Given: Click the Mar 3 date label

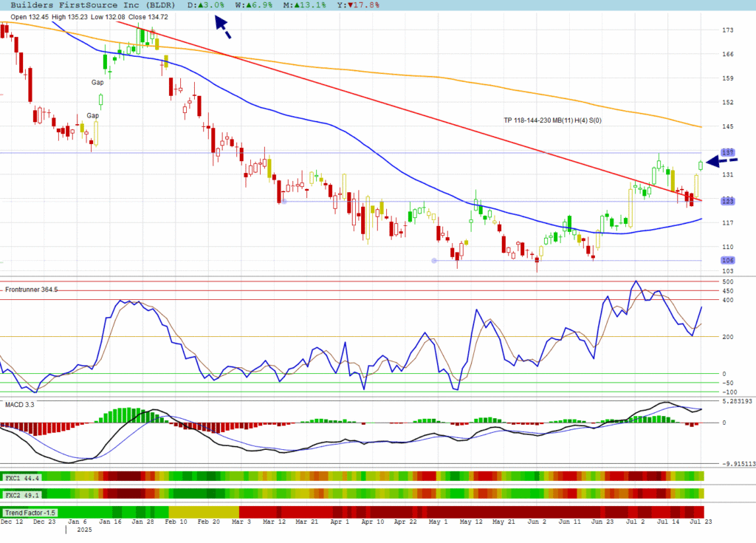Looking at the screenshot, I should pos(241,522).
